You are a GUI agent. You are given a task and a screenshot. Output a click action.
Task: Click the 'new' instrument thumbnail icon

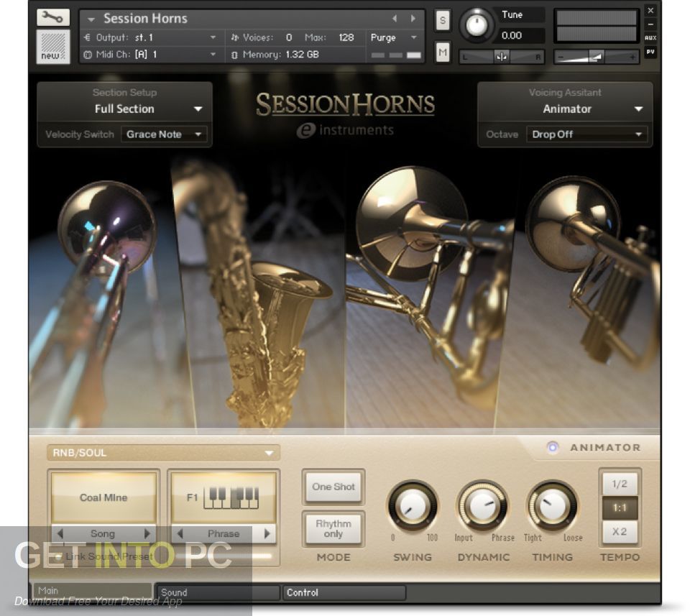tap(52, 47)
